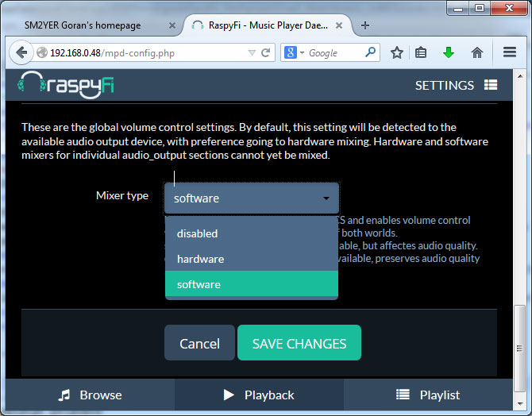532x416 pixels.
Task: Go to the Browse tab
Action: tap(90, 395)
